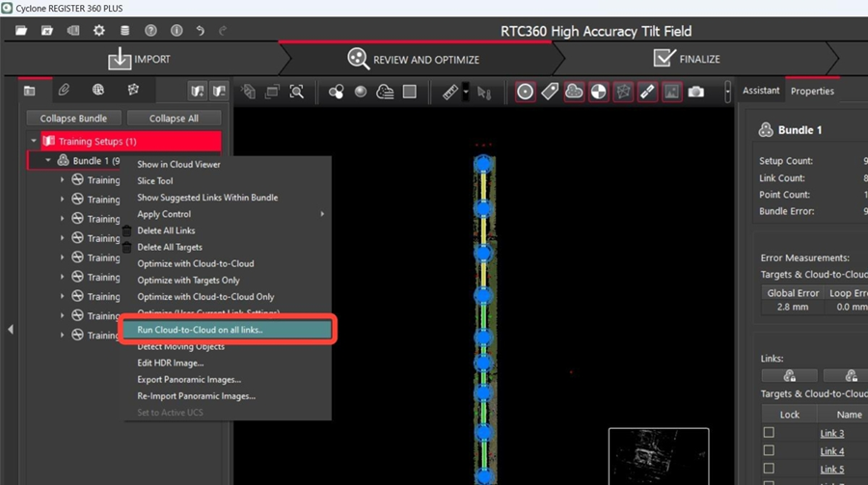
Task: Check the Lock box for Link 4
Action: tap(769, 450)
